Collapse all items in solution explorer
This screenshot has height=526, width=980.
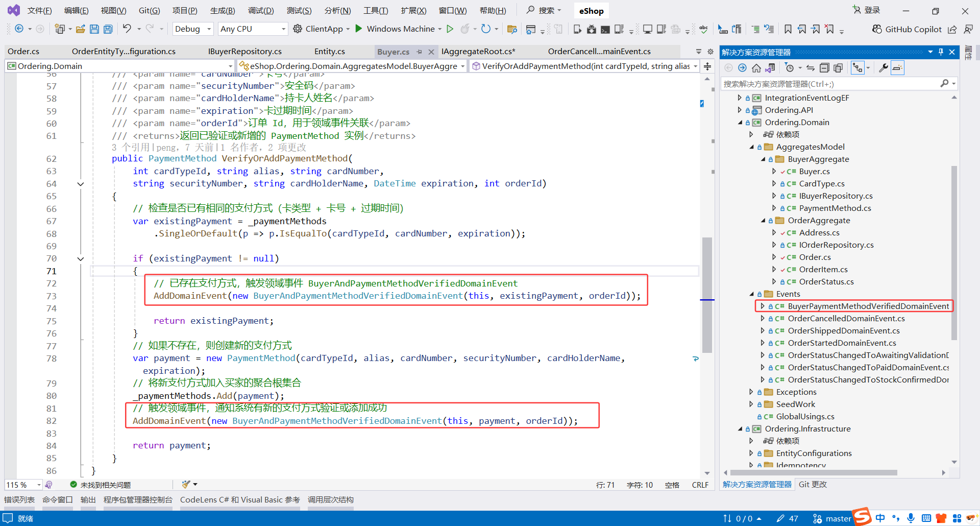coord(824,68)
